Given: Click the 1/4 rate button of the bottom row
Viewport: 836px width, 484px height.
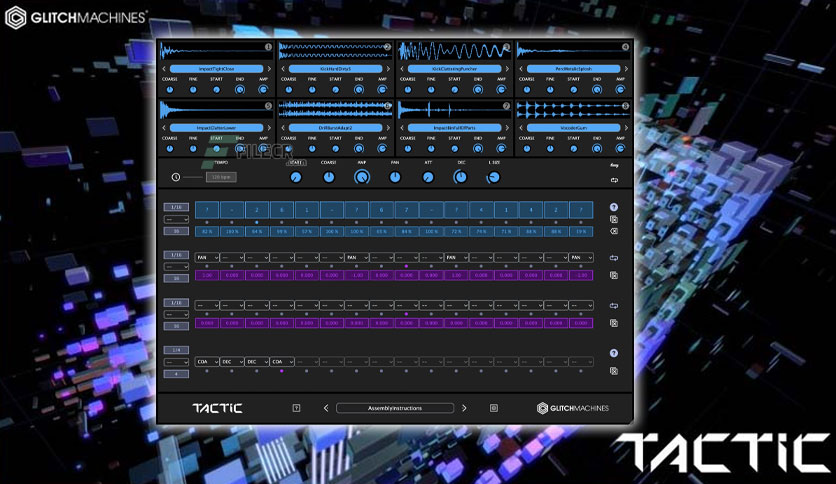Looking at the screenshot, I should (176, 350).
